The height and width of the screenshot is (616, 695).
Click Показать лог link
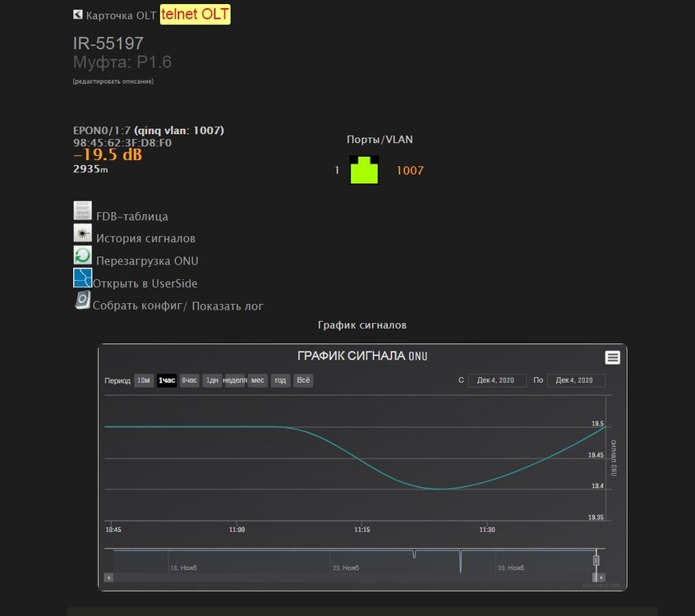[x=228, y=306]
